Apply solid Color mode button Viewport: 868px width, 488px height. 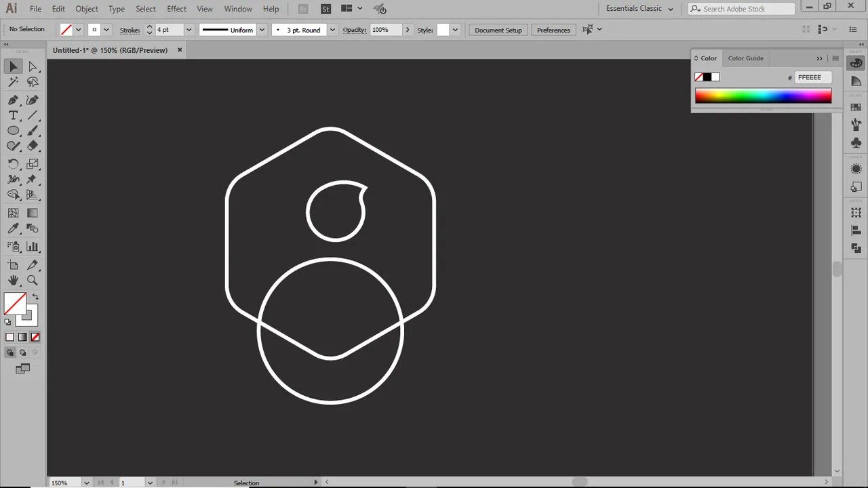pos(9,337)
